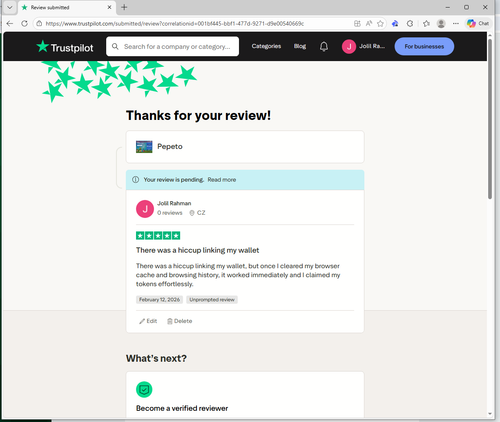Click the browser profile icon

(x=441, y=23)
